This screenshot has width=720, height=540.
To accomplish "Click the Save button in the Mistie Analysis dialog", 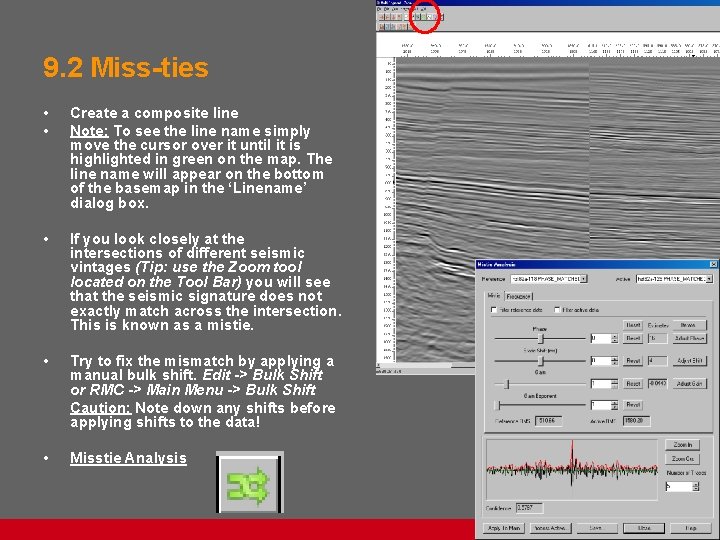I will pyautogui.click(x=596, y=528).
